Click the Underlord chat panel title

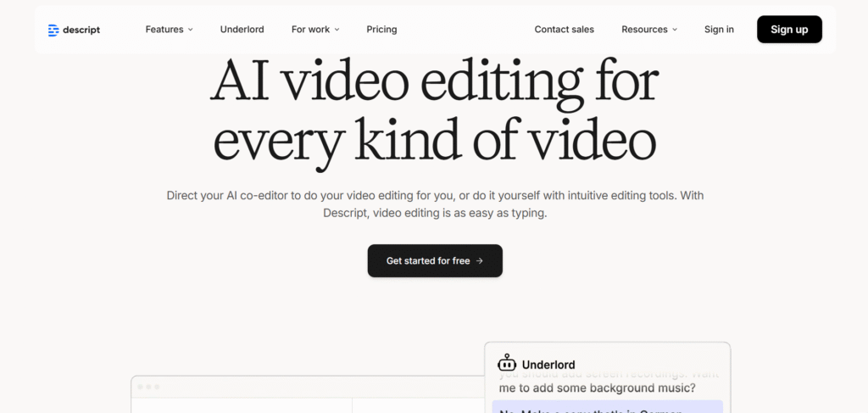click(548, 364)
